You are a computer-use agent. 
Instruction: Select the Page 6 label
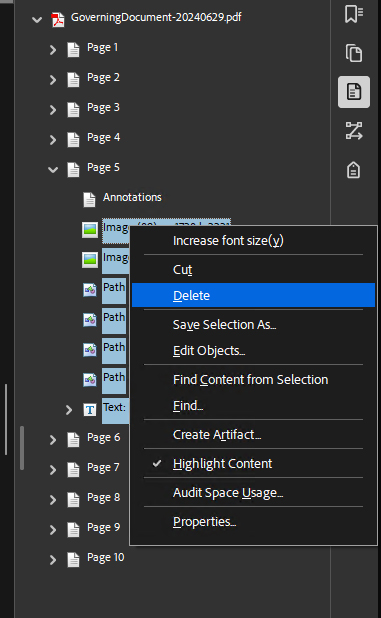click(104, 437)
